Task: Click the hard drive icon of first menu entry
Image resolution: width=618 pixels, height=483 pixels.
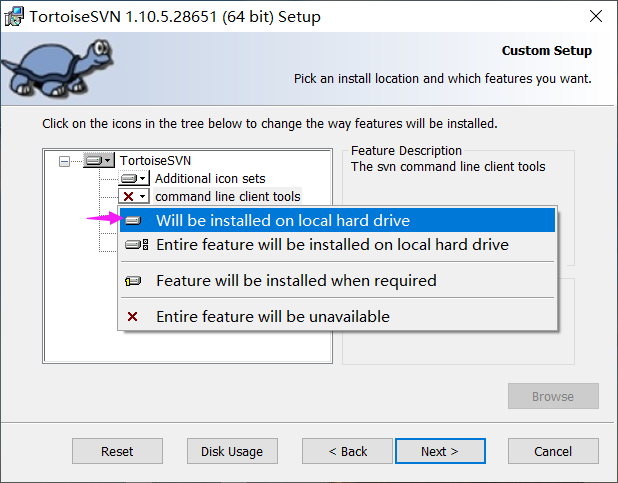Action: pos(133,220)
